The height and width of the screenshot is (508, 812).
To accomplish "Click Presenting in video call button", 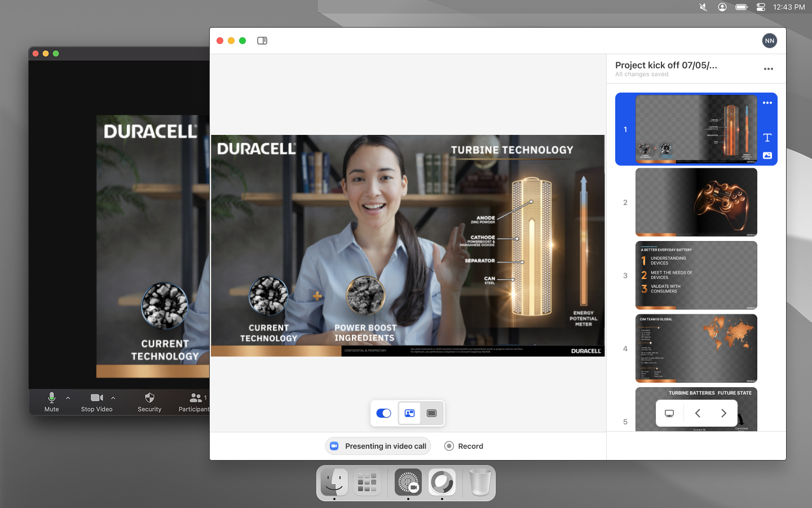I will 378,446.
